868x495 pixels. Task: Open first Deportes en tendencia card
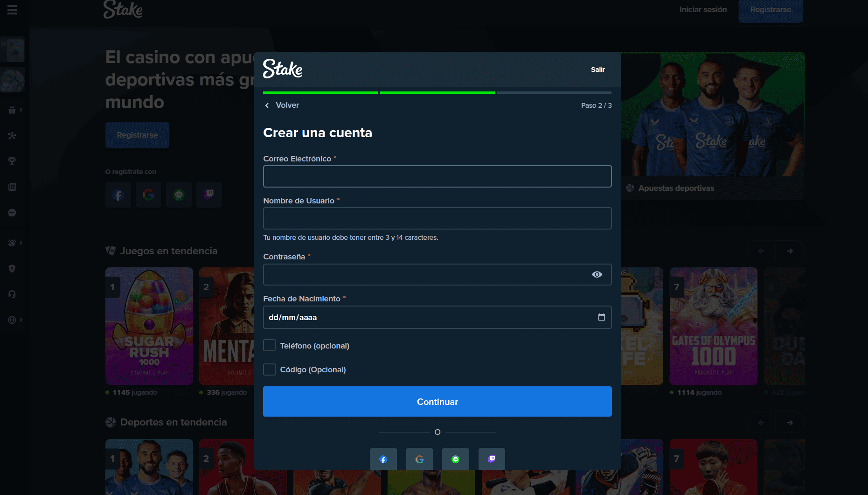tap(149, 467)
